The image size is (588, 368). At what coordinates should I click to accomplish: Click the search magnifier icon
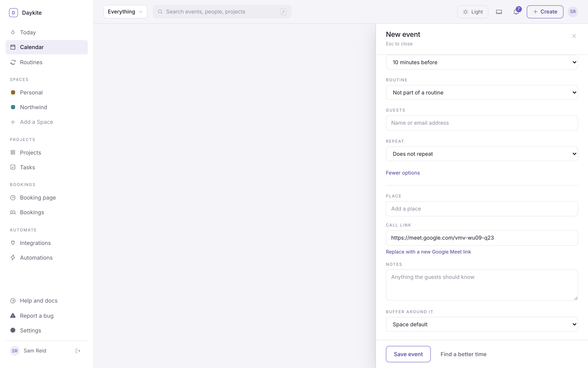(160, 12)
